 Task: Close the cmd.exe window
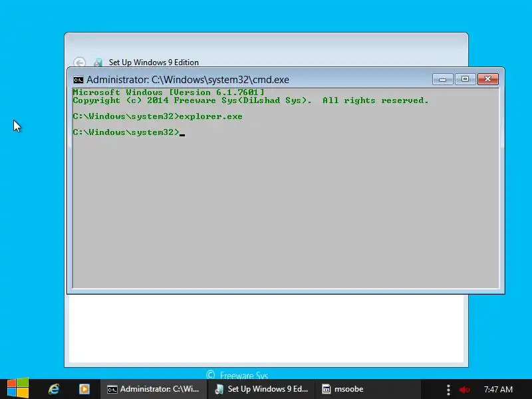pyautogui.click(x=488, y=79)
